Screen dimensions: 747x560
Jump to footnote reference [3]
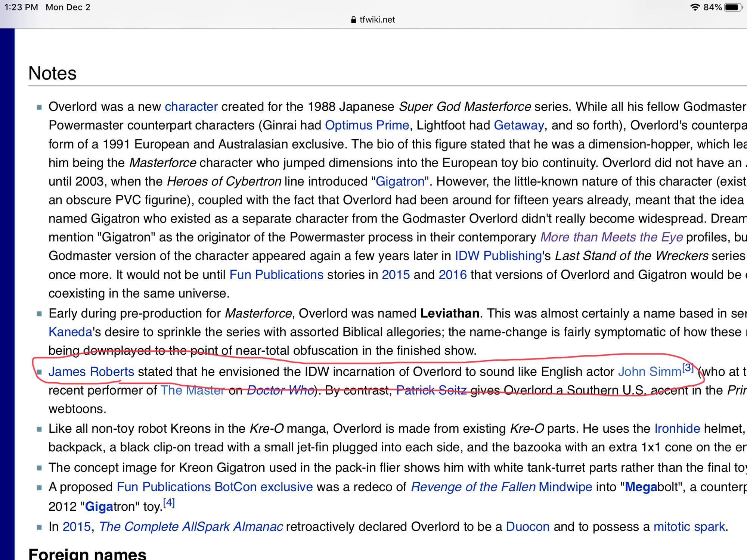pyautogui.click(x=688, y=368)
